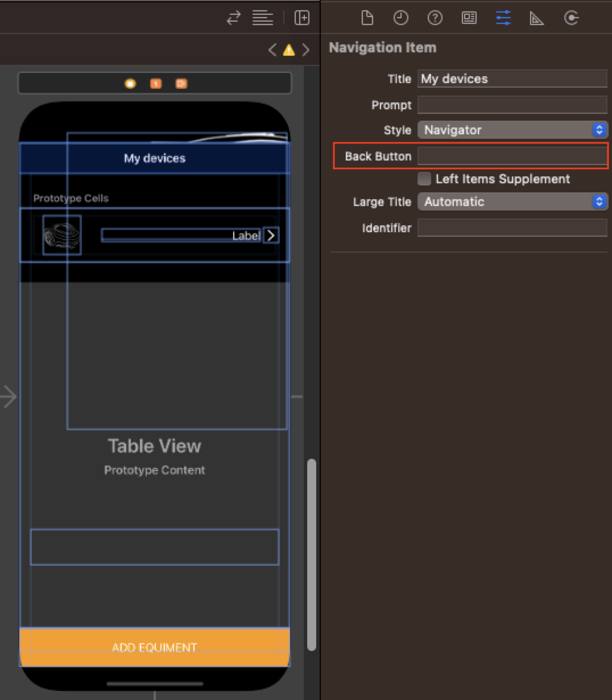Select the Attributes inspector
The width and height of the screenshot is (612, 700).
(x=503, y=18)
